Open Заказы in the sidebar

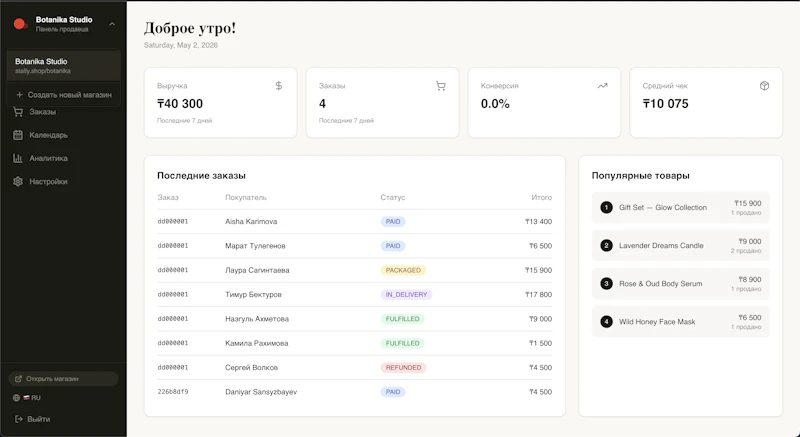tap(42, 112)
